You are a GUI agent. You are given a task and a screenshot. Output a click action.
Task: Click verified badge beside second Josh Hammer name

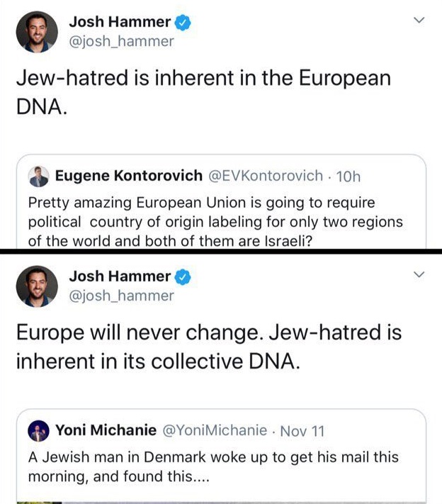point(183,277)
